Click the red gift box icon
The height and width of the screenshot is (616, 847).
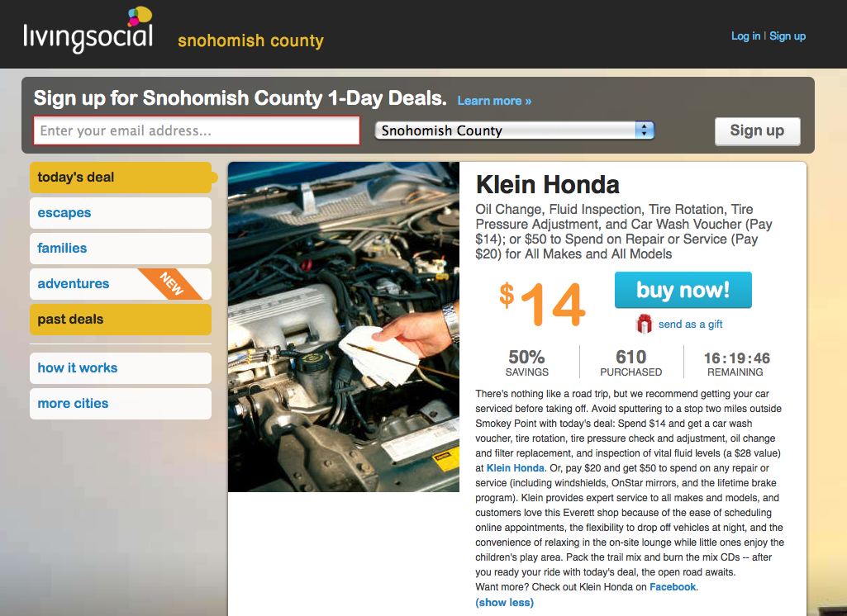tap(644, 324)
